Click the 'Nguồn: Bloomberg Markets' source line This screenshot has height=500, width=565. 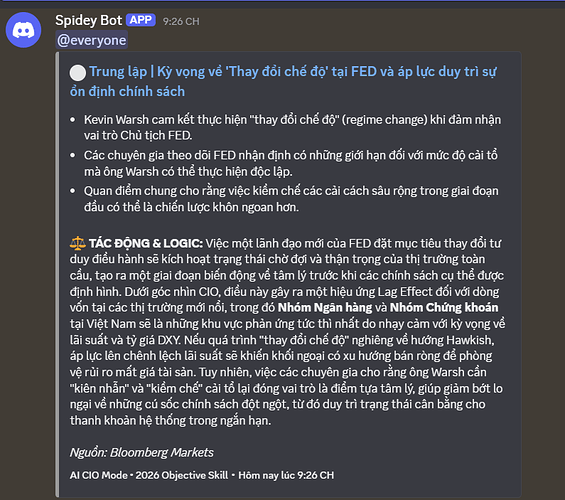coord(142,452)
